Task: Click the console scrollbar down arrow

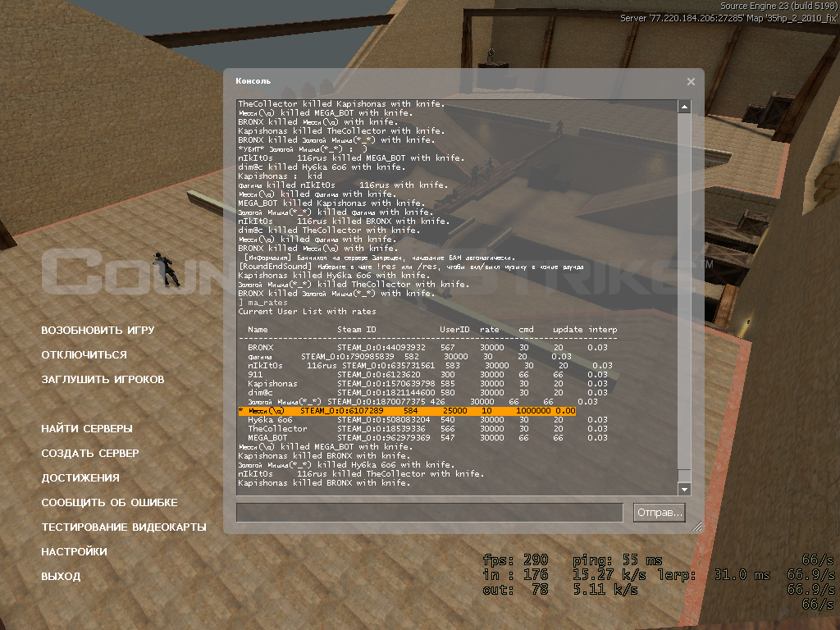Action: (x=684, y=489)
